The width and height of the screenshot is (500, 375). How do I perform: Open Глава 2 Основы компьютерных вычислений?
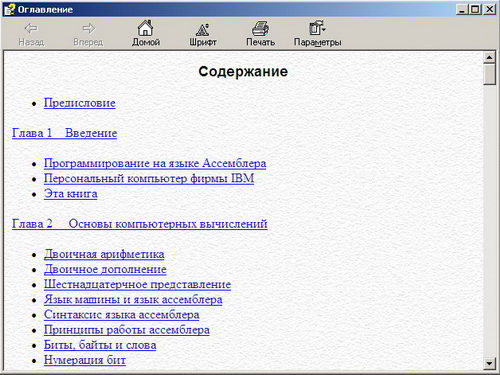tap(140, 224)
